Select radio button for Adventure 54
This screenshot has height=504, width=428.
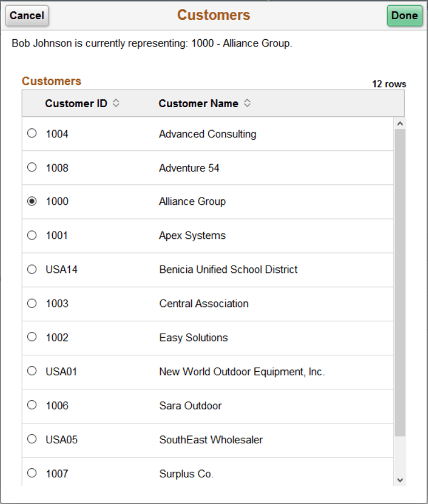tap(32, 167)
